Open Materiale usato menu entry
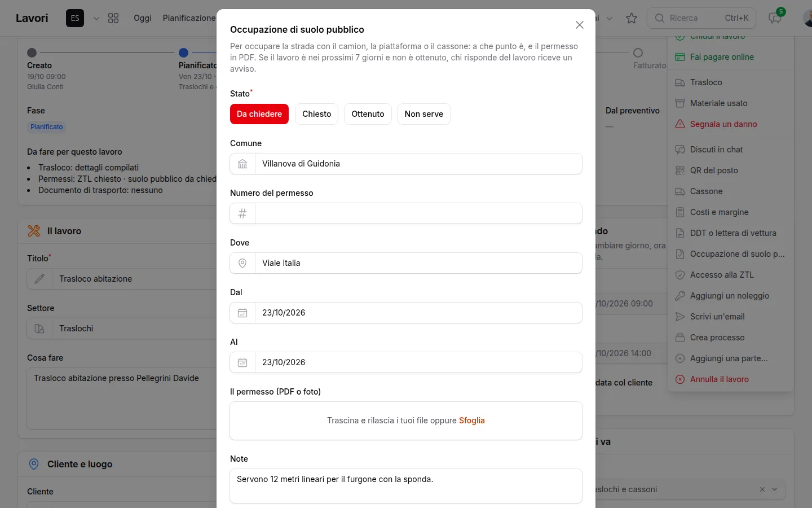 (731, 103)
